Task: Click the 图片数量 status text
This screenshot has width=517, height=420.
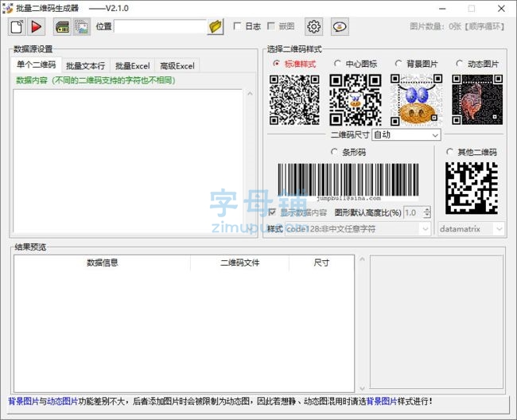Action: coord(457,26)
